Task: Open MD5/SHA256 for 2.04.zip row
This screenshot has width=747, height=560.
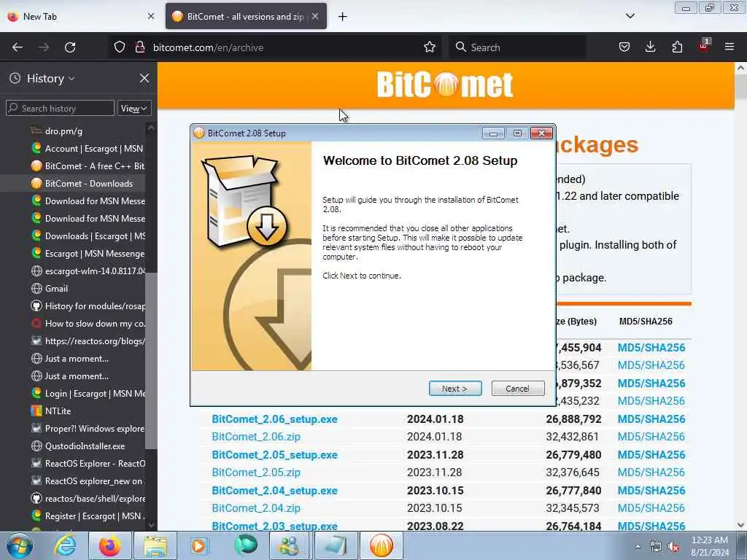Action: pyautogui.click(x=651, y=508)
